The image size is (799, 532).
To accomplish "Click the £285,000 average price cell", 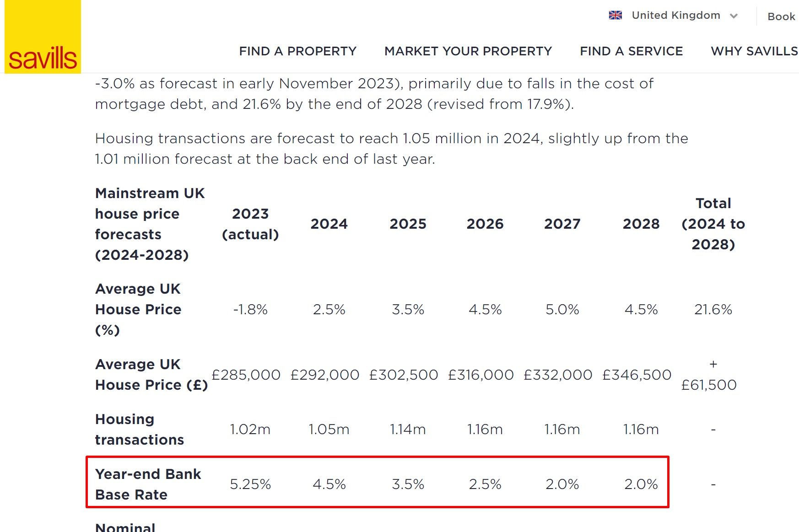I will pyautogui.click(x=246, y=375).
